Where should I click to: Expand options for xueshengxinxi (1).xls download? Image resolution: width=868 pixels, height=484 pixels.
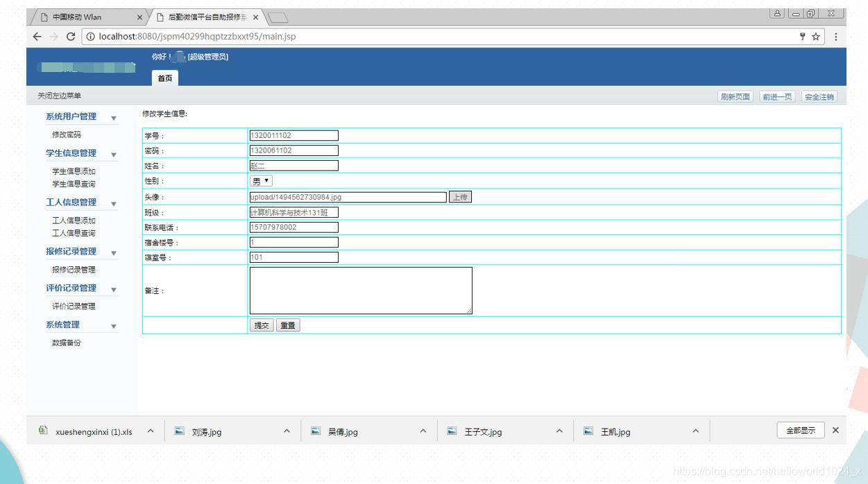151,431
